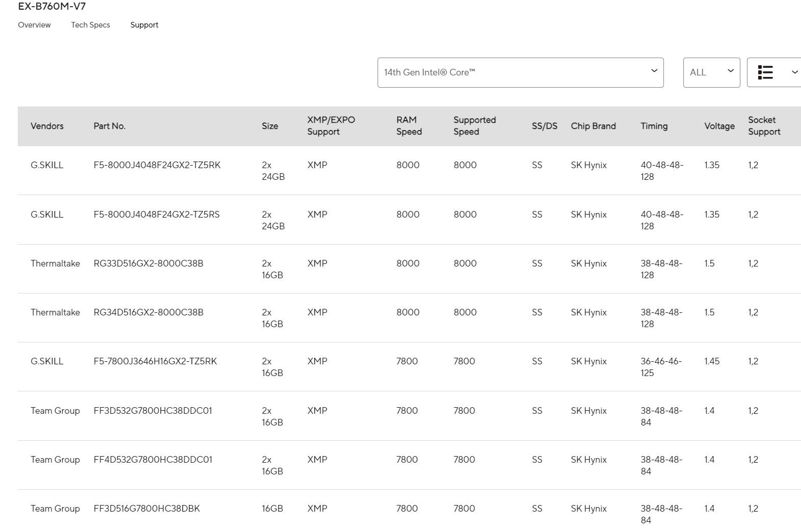Select part number FF3D532G7800HC38DDC01
The height and width of the screenshot is (532, 801).
coord(153,411)
